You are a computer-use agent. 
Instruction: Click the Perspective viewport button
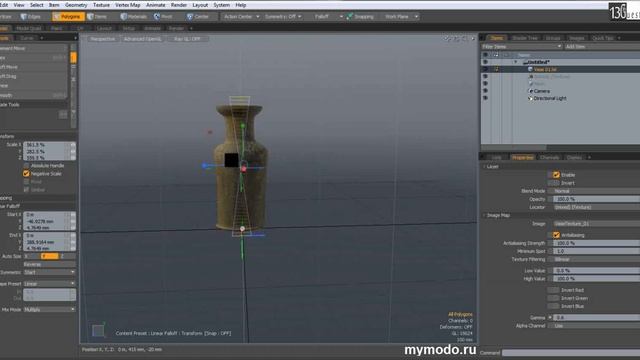click(x=103, y=39)
